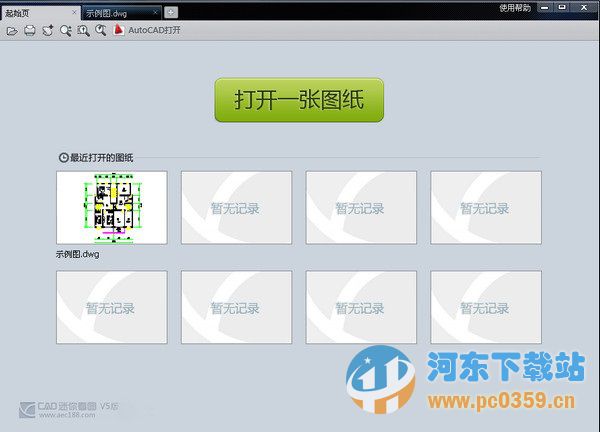Click the zoom extents magnifier icon
This screenshot has width=600, height=432.
[x=83, y=31]
